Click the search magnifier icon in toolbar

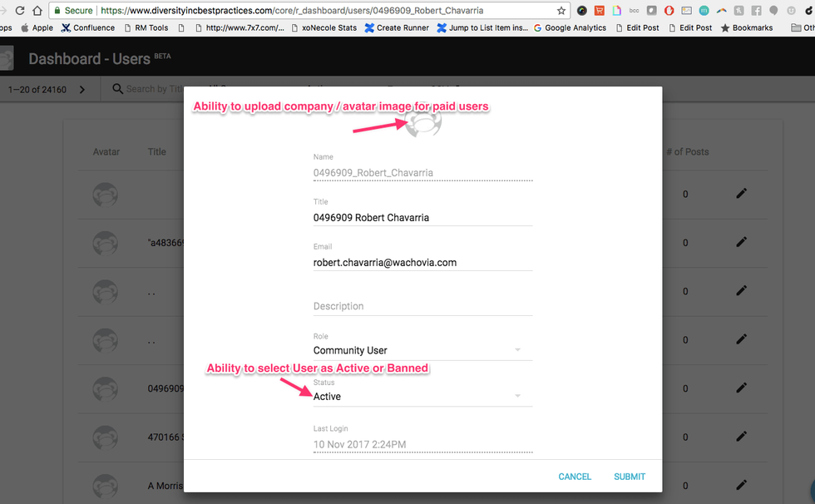tap(118, 89)
